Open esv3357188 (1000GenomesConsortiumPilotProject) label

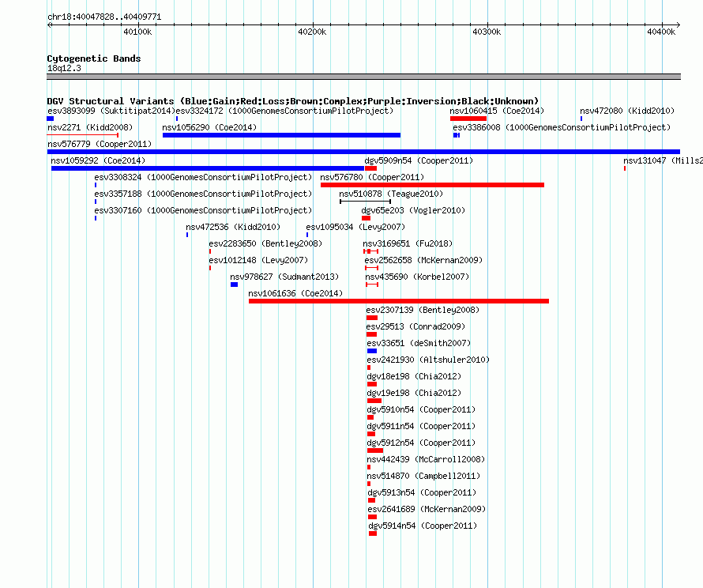click(203, 194)
